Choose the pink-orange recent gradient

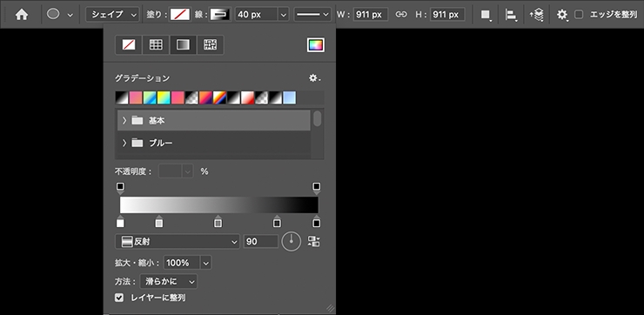pos(136,97)
